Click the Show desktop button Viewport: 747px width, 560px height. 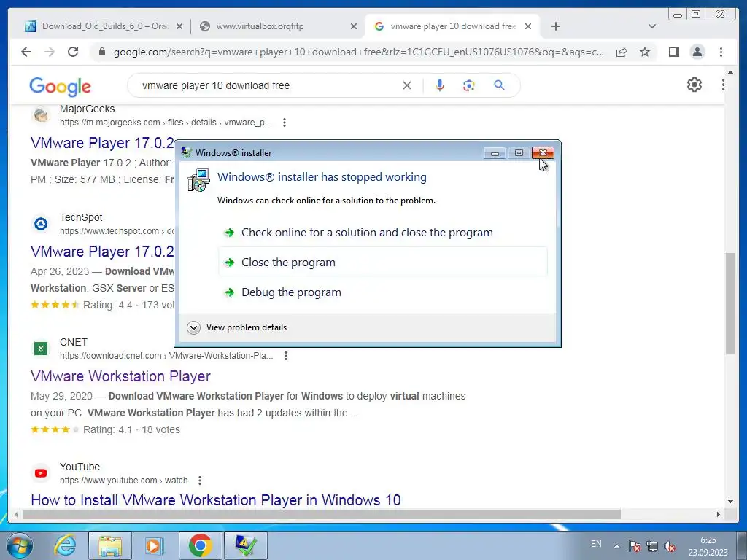coord(742,545)
